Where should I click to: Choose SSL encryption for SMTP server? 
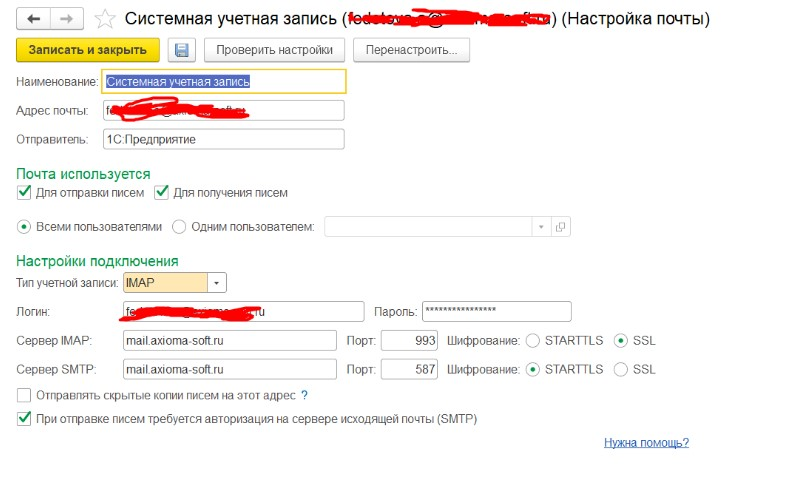point(621,369)
